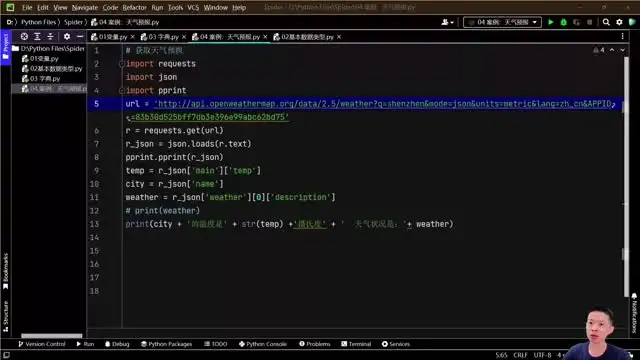Image resolution: width=640 pixels, height=360 pixels.
Task: Open the Project tool window stripe button
Action: 5,47
